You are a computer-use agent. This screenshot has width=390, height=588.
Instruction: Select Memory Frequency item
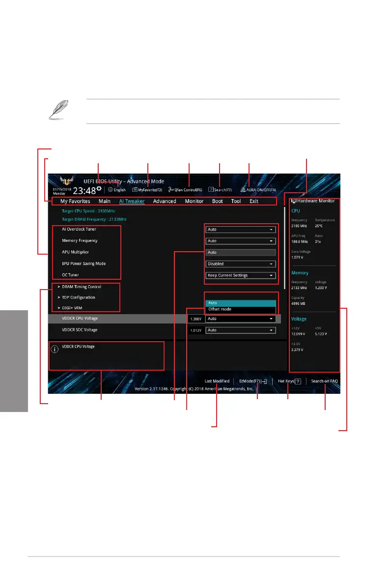click(80, 241)
